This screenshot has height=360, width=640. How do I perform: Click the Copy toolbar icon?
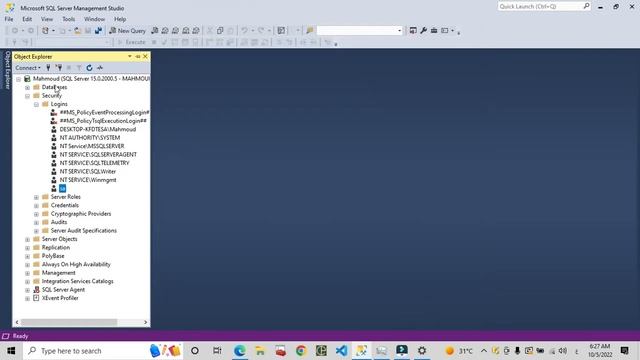coord(220,31)
